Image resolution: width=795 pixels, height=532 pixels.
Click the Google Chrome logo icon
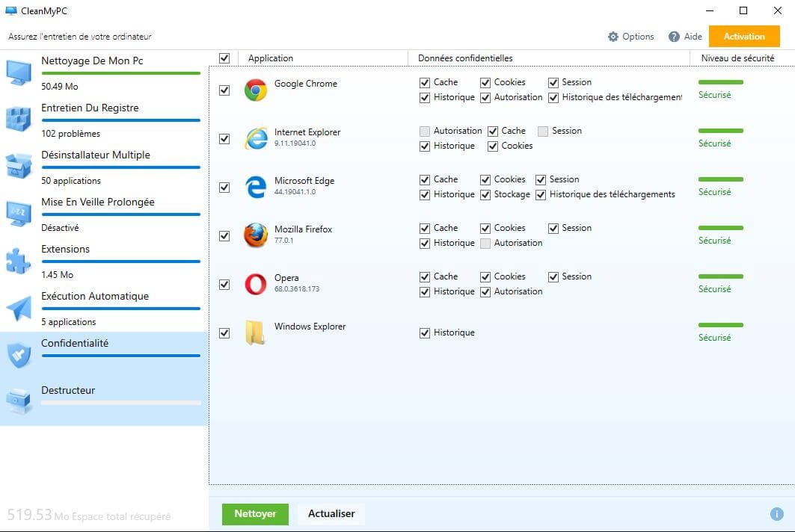[x=256, y=90]
